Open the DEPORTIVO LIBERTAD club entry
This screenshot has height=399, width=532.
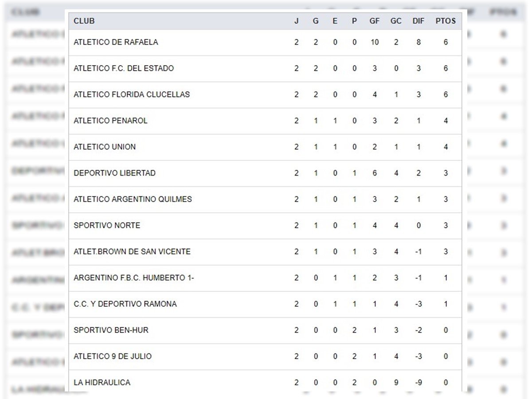[x=114, y=173]
